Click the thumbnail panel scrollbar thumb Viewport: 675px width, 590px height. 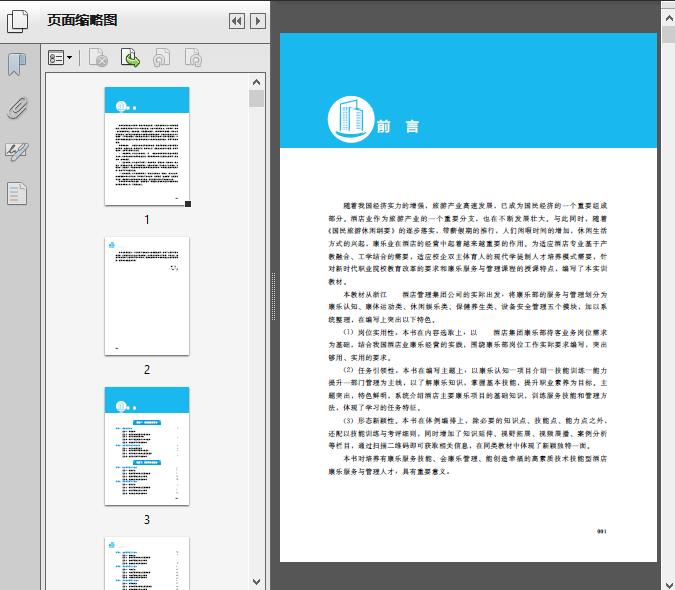coord(257,99)
